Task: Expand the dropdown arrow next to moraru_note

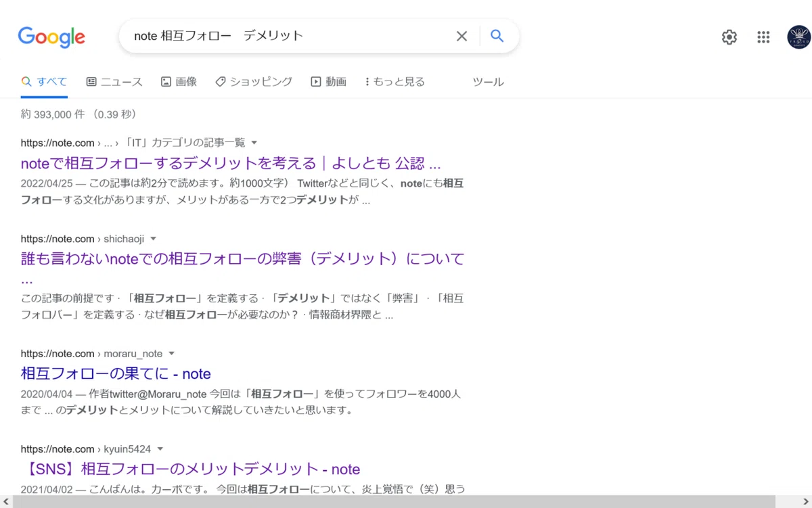Action: pos(171,354)
